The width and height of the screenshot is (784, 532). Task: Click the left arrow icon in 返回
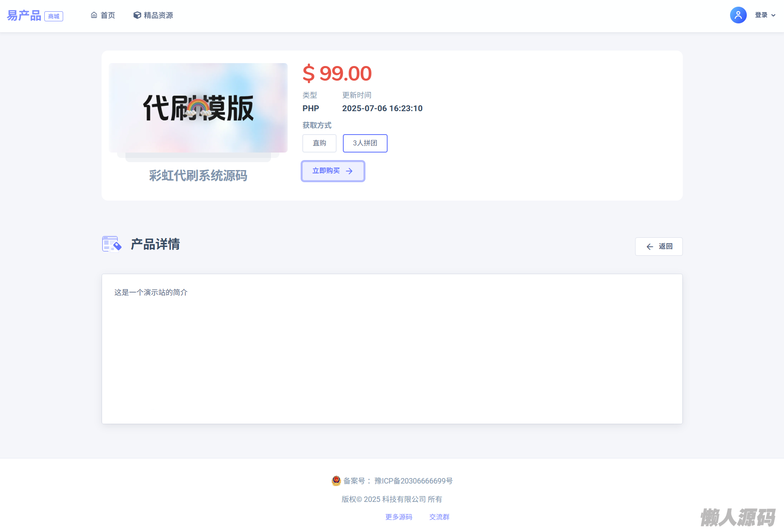pyautogui.click(x=650, y=247)
